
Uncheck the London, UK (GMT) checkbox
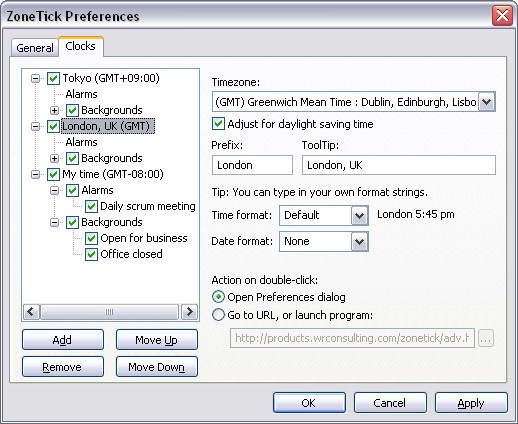[53, 127]
